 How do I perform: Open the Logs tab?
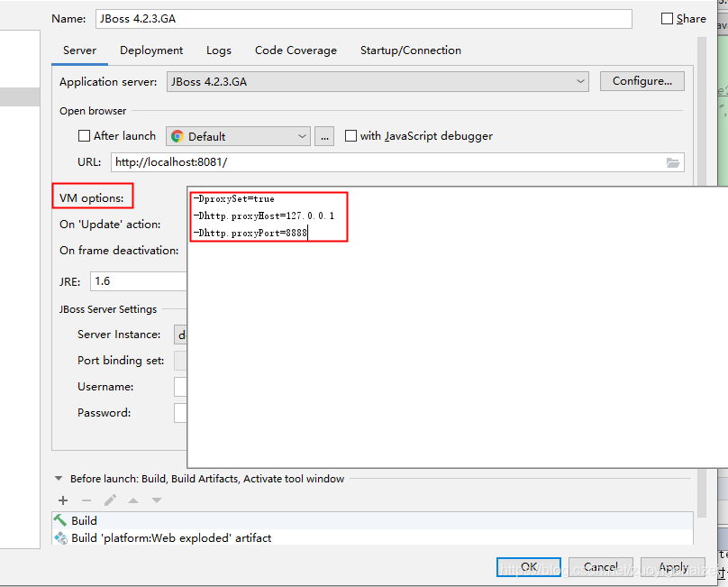click(219, 50)
